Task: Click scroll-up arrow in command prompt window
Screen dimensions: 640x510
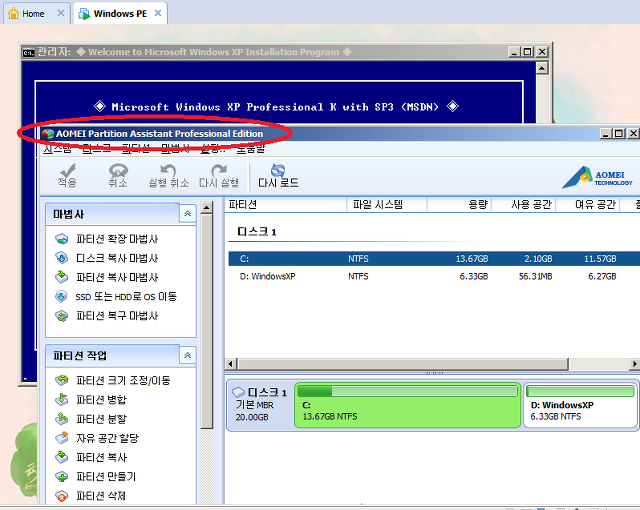Action: coord(542,68)
